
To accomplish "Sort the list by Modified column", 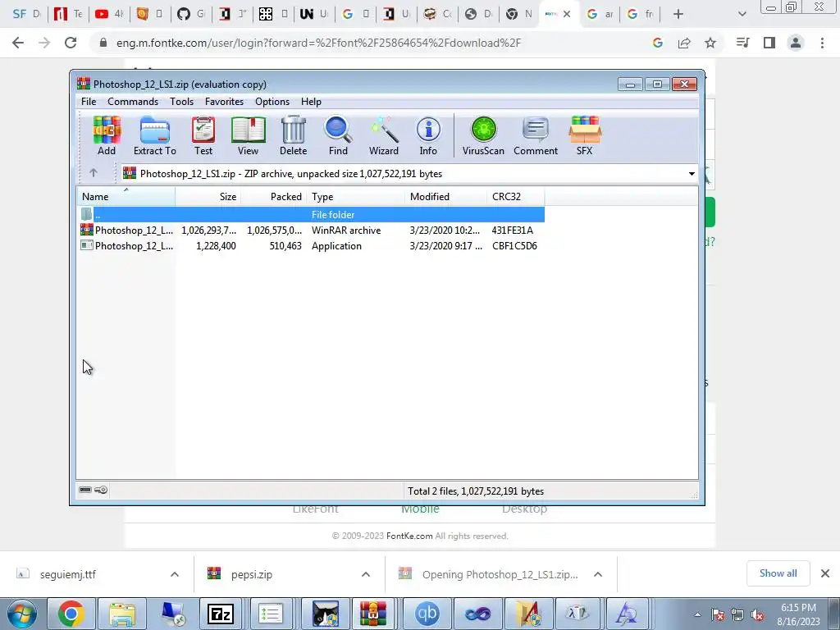I will 445,197.
